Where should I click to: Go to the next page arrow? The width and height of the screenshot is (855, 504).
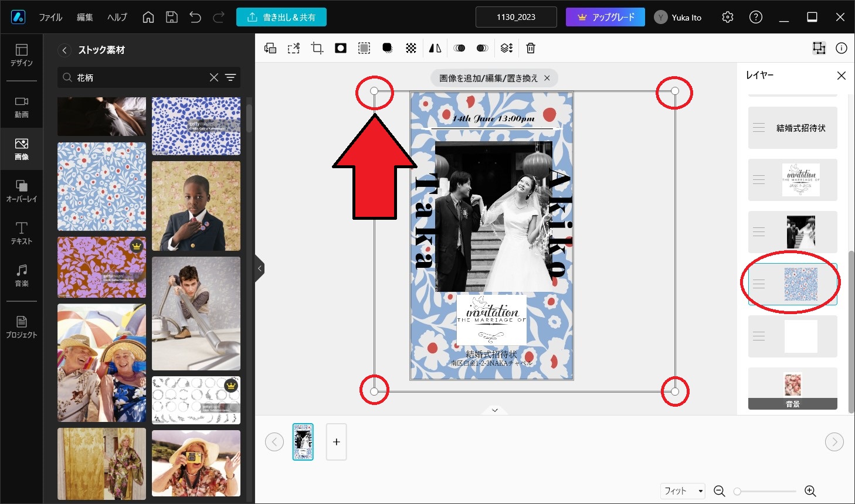pyautogui.click(x=834, y=442)
